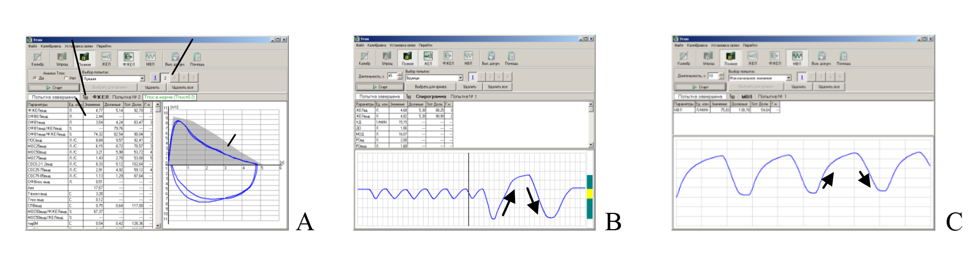Select the 'Нет' radio button for Анализ Тпос
The width and height of the screenshot is (980, 255).
66,79
